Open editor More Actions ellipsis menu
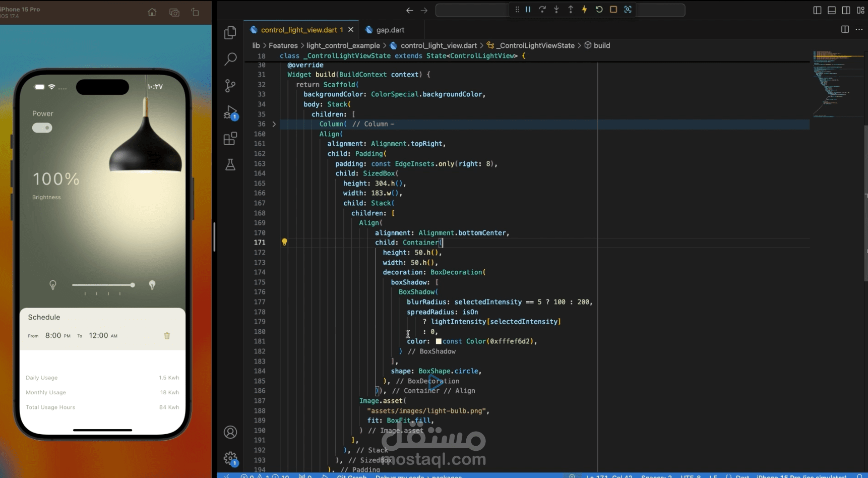Viewport: 868px width, 478px height. coord(859,29)
